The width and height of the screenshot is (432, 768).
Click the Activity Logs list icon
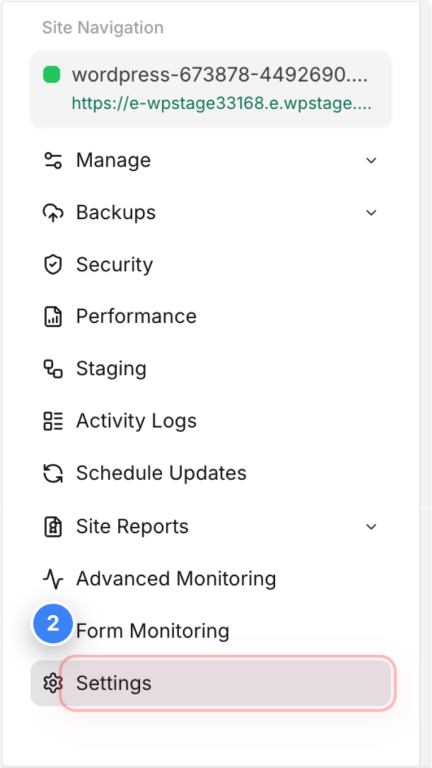click(x=53, y=421)
